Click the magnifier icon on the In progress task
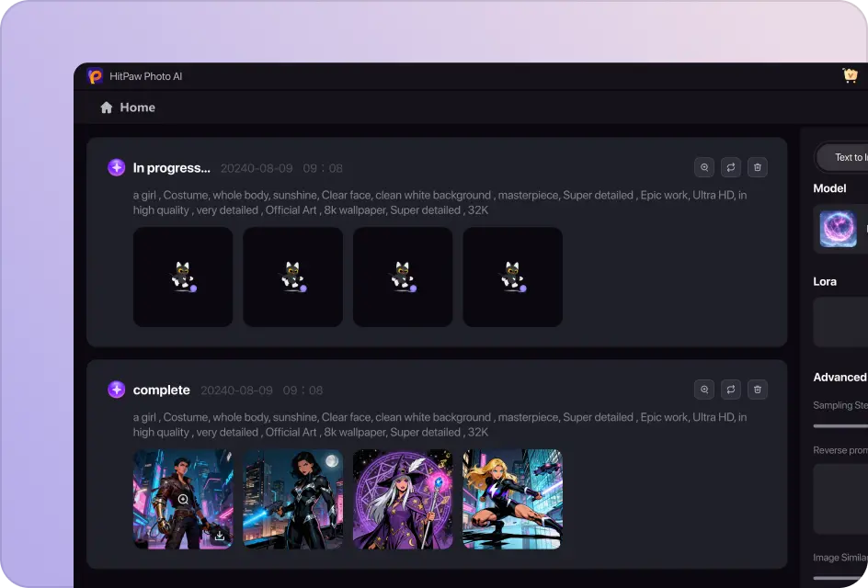This screenshot has width=868, height=588. (x=704, y=167)
